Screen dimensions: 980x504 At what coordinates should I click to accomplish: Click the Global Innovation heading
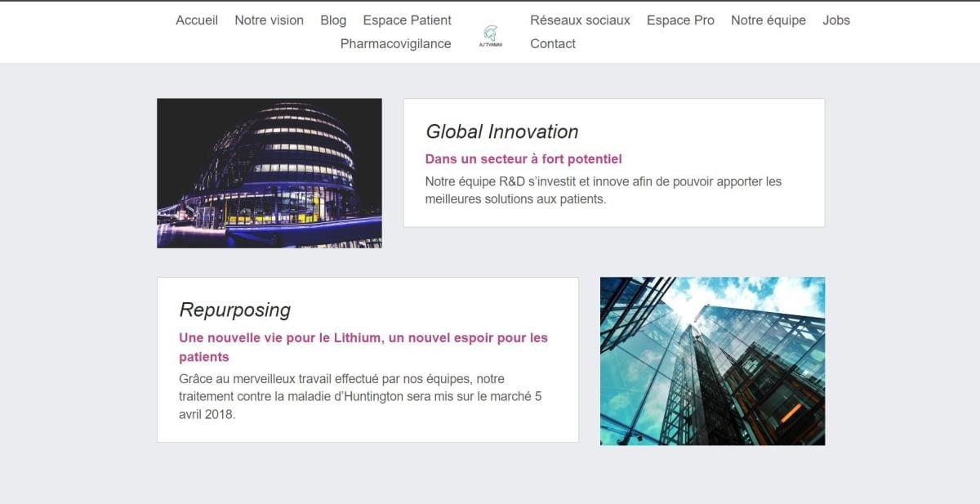(501, 131)
